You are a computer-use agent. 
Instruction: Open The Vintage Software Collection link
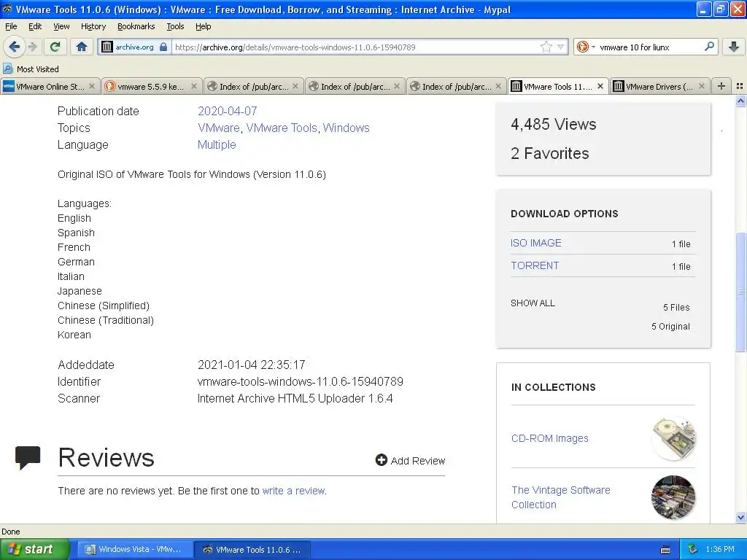(561, 497)
